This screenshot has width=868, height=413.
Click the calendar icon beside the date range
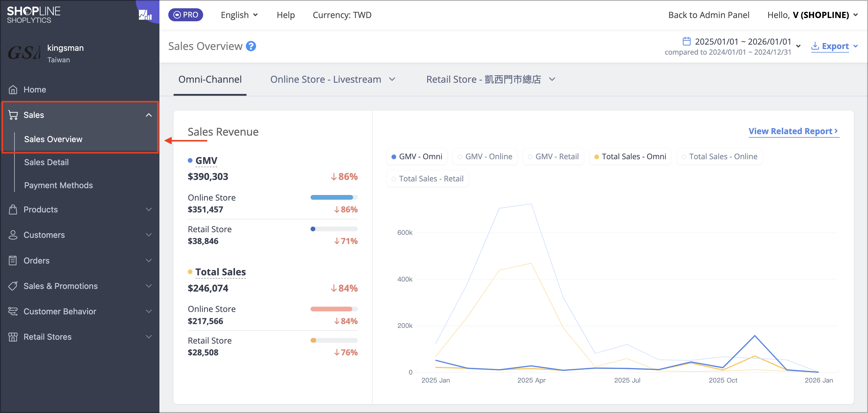coord(686,41)
